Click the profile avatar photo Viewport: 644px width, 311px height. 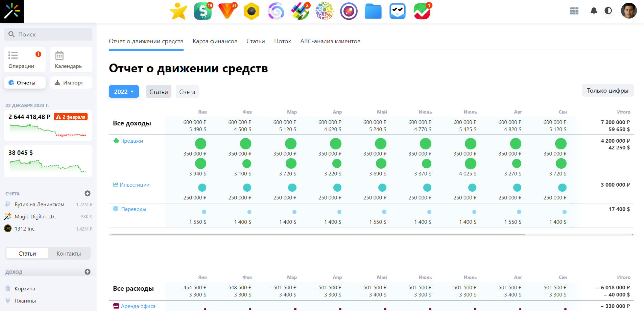[x=629, y=11]
